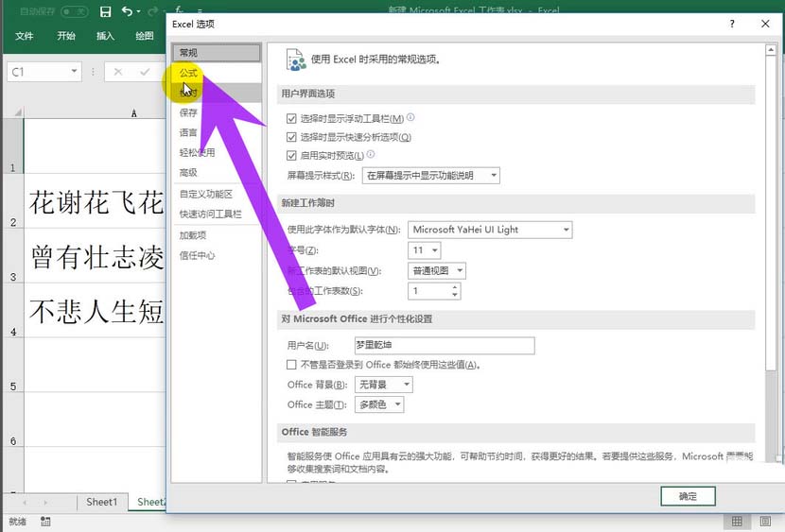The image size is (785, 532).
Task: Switch to Normal view icon in status bar
Action: click(737, 522)
